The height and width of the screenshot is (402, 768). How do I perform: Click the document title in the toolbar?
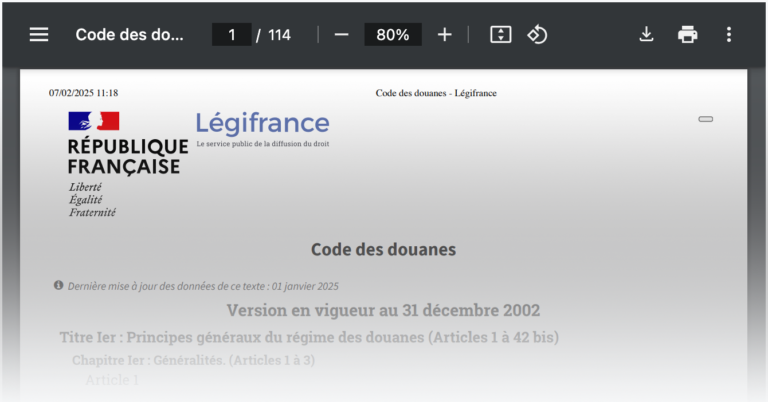pos(130,34)
